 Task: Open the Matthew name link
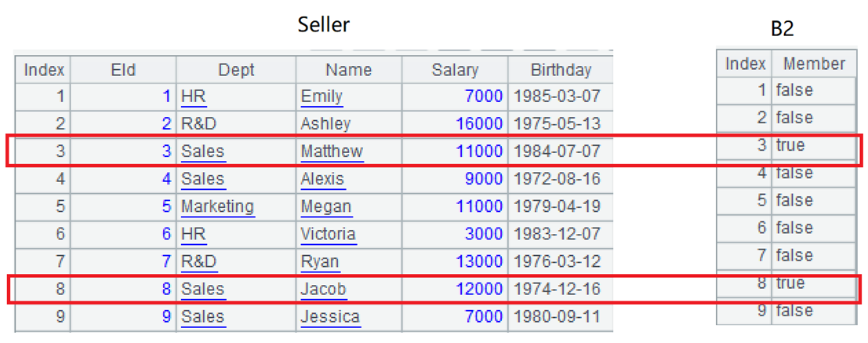(332, 151)
